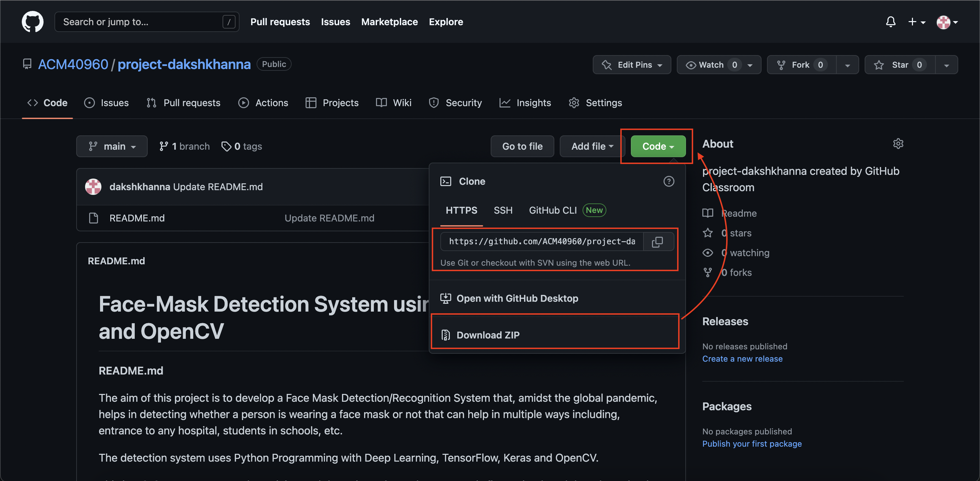Screen dimensions: 980x481
Task: Click Go to file button
Action: [x=522, y=146]
